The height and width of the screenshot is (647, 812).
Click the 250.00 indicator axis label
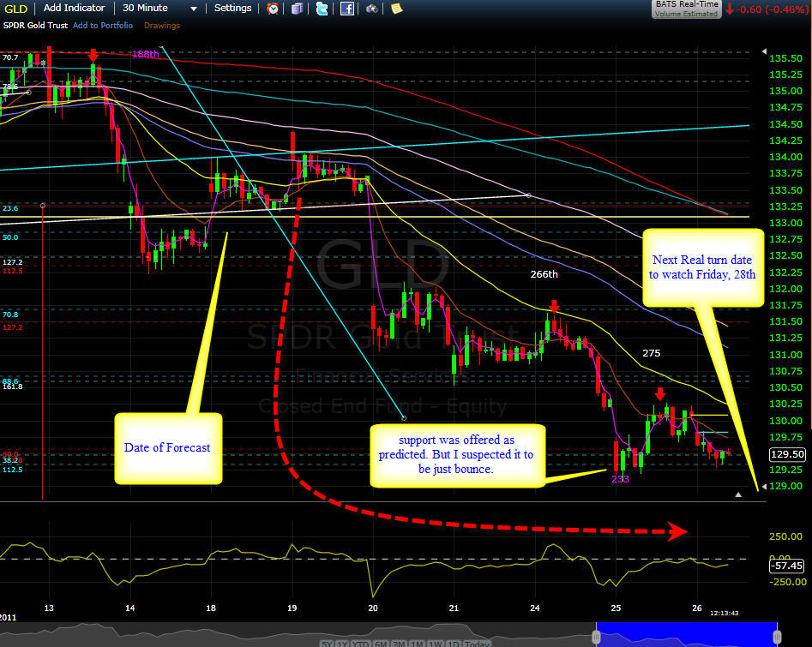(x=785, y=536)
